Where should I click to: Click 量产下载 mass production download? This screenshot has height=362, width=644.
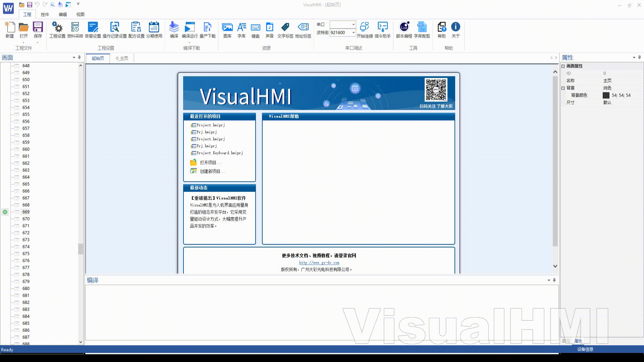point(208,30)
